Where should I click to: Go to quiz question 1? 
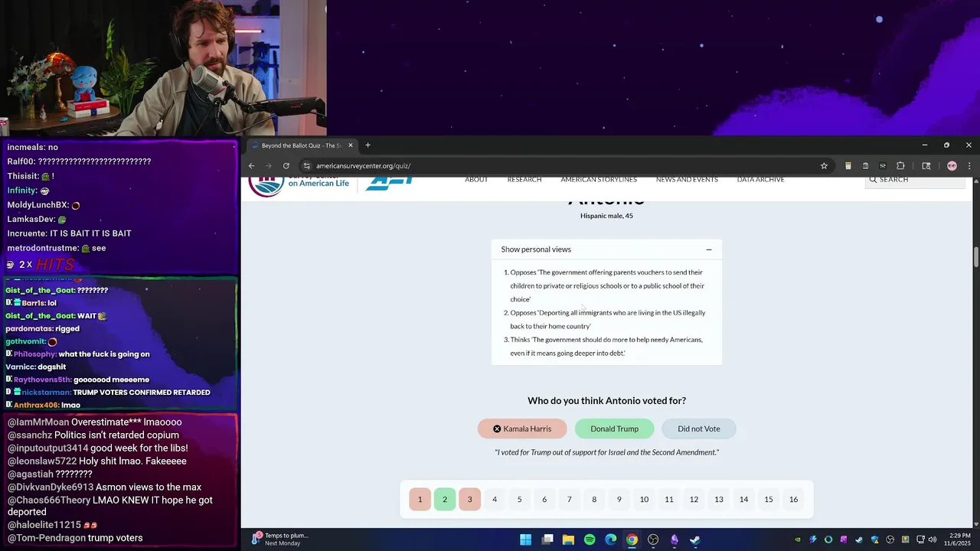(x=420, y=499)
